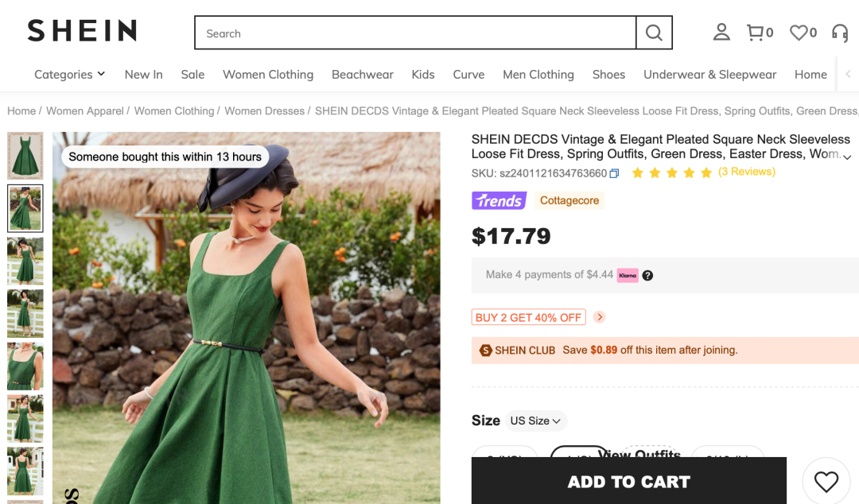Image resolution: width=859 pixels, height=504 pixels.
Task: Save the item with the round heart button
Action: click(826, 481)
